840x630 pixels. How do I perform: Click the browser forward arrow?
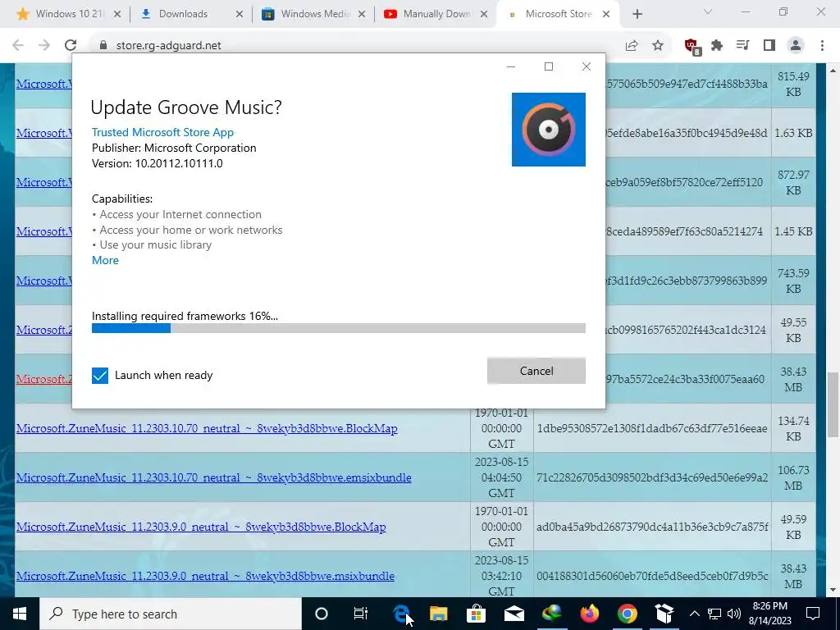click(44, 46)
